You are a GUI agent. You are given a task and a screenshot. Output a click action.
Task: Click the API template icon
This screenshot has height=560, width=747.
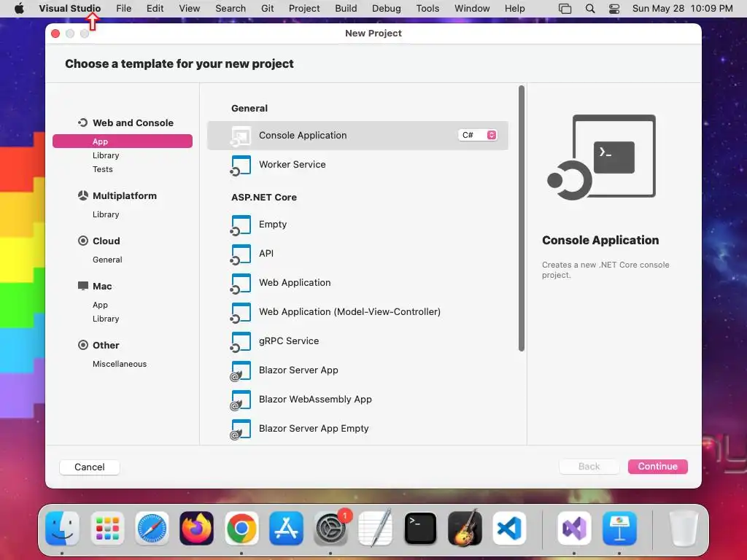pos(241,254)
